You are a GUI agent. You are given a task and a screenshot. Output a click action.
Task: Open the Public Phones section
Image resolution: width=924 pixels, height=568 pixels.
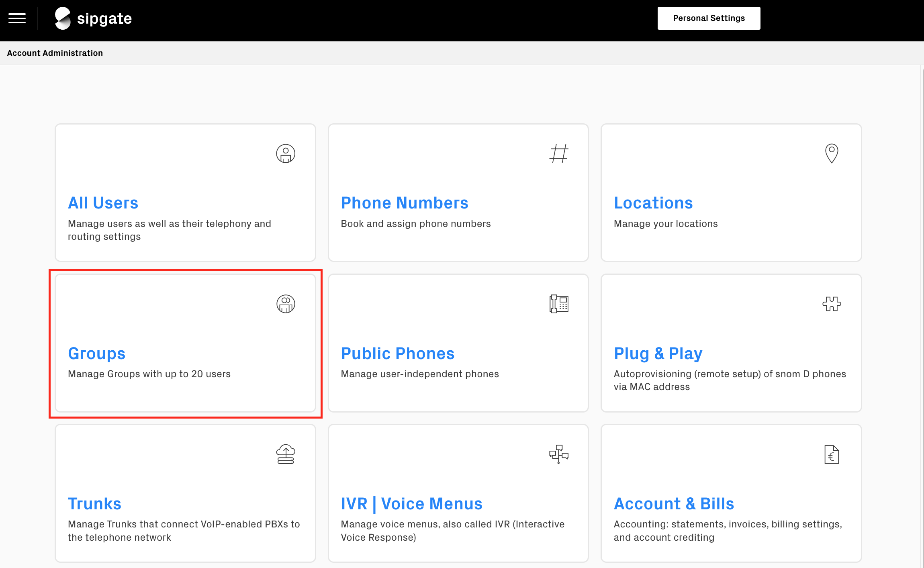(x=397, y=353)
